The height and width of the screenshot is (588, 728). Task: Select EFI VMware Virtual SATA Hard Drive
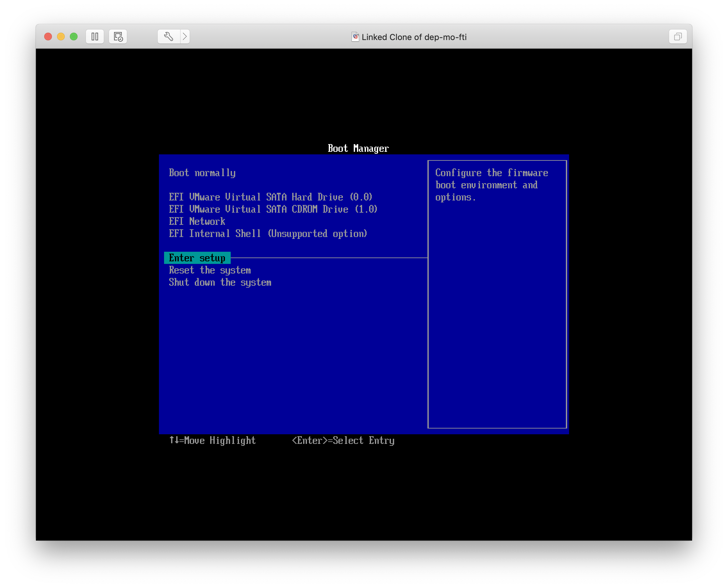point(270,197)
